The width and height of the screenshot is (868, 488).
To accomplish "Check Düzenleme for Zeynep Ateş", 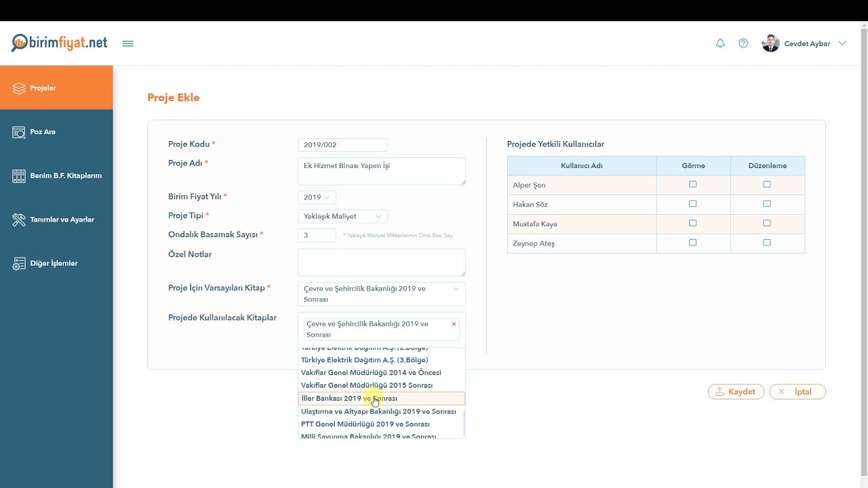I will (x=767, y=243).
